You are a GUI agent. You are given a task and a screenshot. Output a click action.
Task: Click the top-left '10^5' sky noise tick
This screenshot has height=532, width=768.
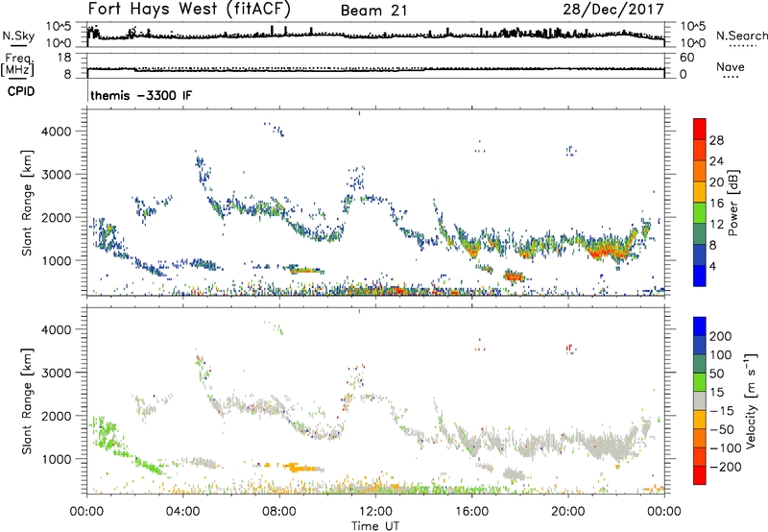click(59, 27)
